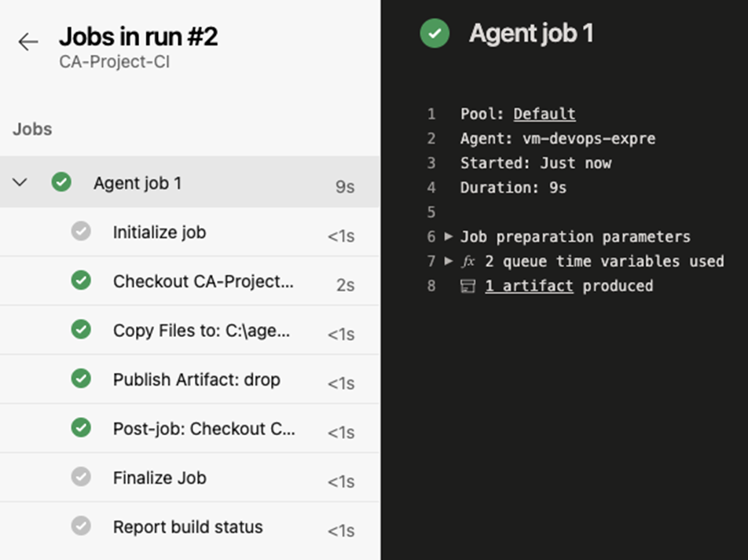
Task: Click green success icon beside Agent job 1 heading
Action: click(x=434, y=34)
